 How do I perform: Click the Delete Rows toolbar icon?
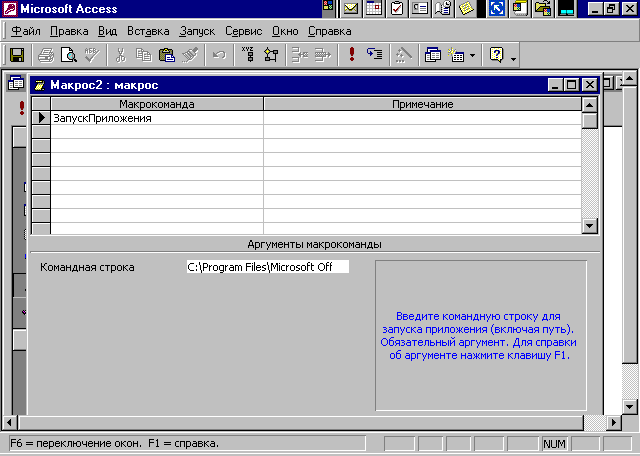pyautogui.click(x=323, y=54)
